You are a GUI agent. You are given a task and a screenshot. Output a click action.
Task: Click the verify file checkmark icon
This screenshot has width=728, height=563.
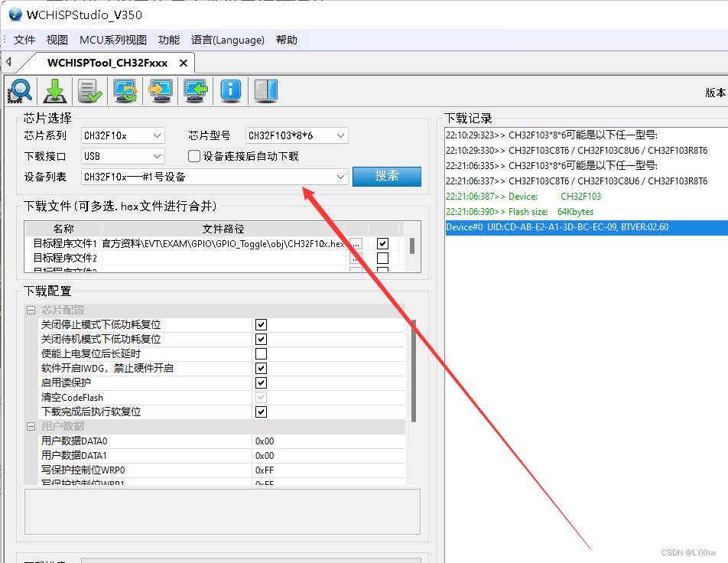pyautogui.click(x=89, y=91)
